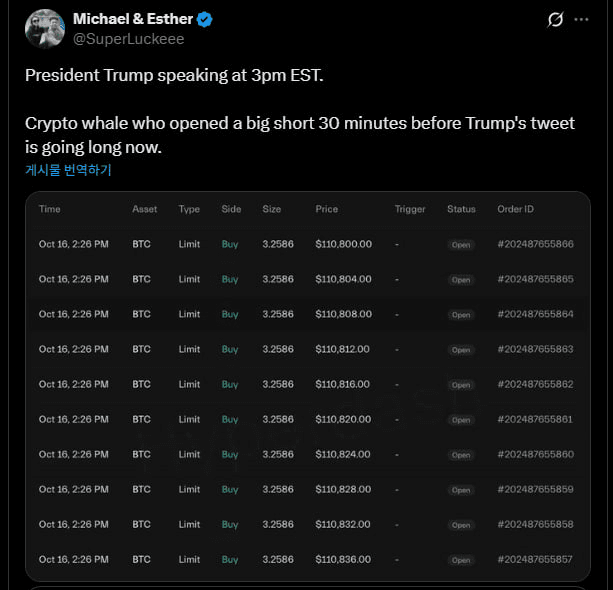Viewport: 613px width, 590px height.
Task: Open the Grok icon beside the post menu
Action: [x=556, y=20]
